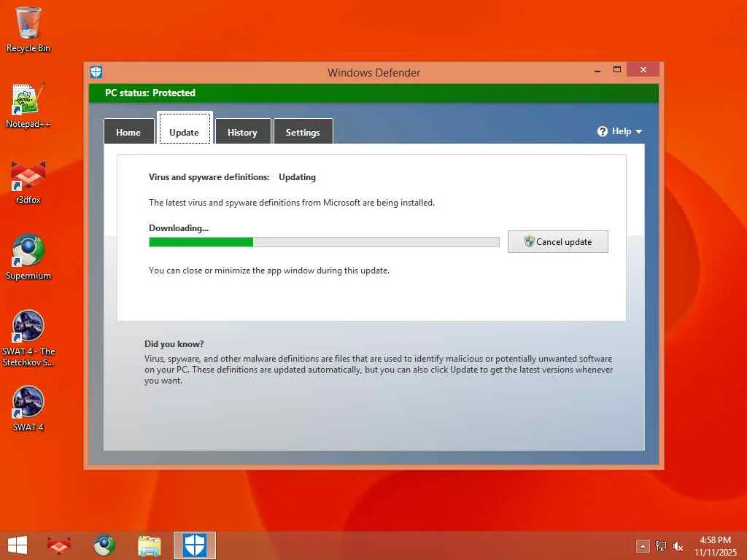Minimize the Windows Defender window
Image resolution: width=747 pixels, height=560 pixels.
point(597,71)
